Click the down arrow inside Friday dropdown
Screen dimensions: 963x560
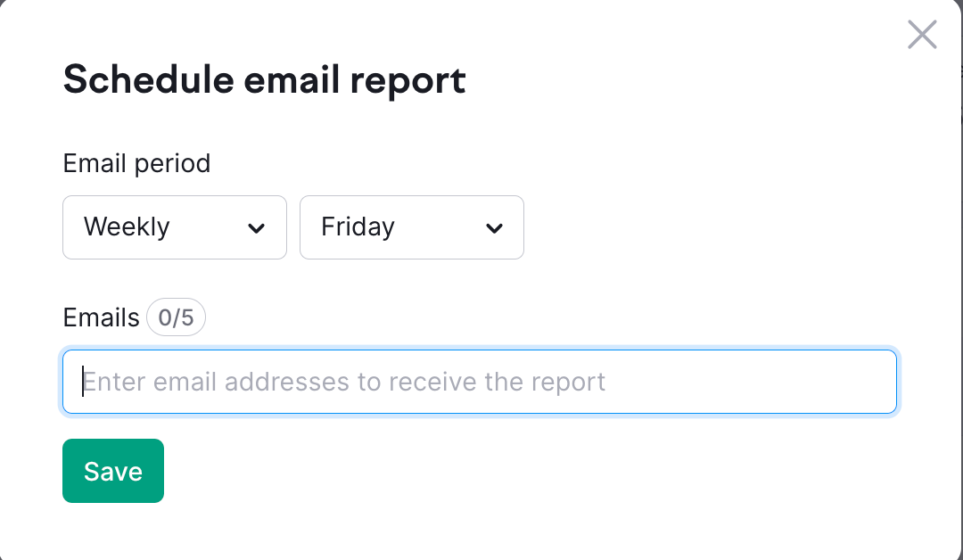click(x=494, y=228)
